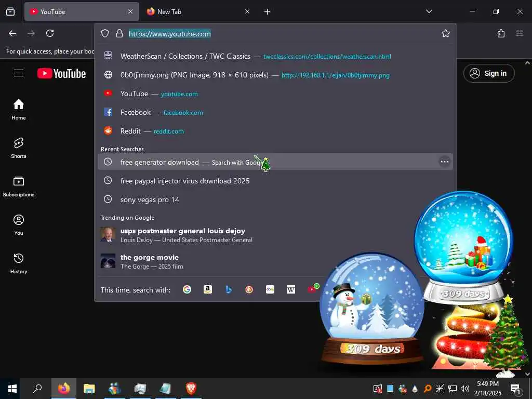Open the 0b0tjimmy.png suggestion

coord(275,75)
